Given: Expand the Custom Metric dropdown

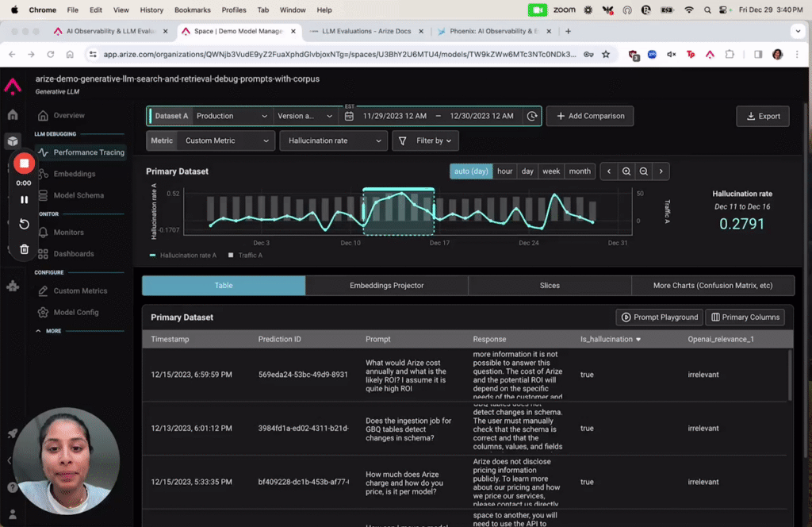Looking at the screenshot, I should point(225,140).
